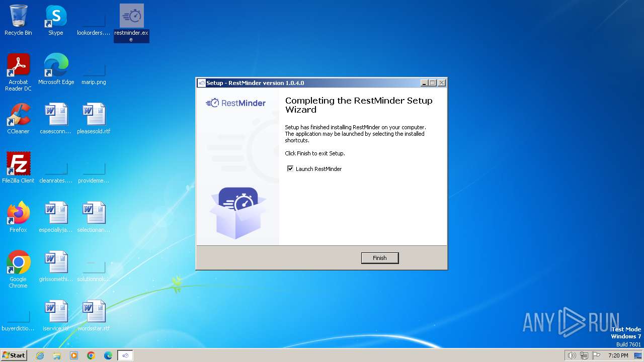The image size is (644, 362).
Task: Select iservice.rtf document icon
Action: pyautogui.click(x=56, y=316)
